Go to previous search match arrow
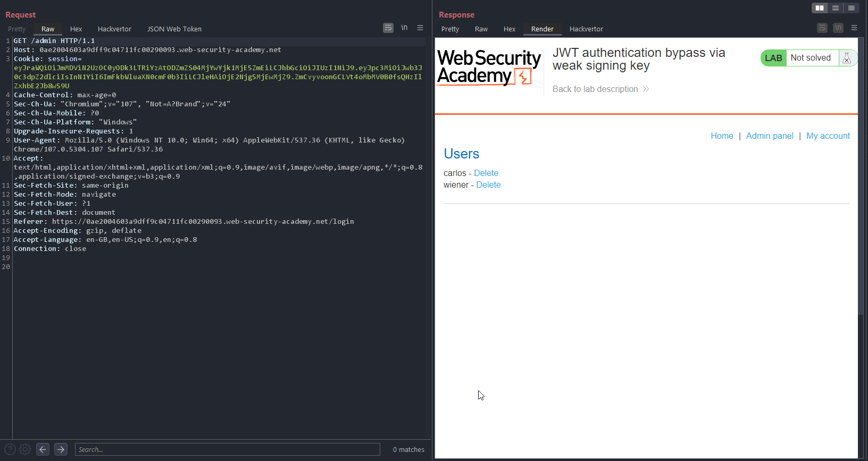 tap(43, 449)
